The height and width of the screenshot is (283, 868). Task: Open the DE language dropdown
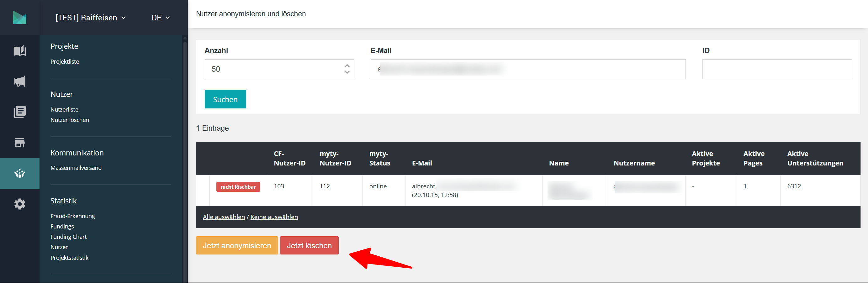pos(160,18)
